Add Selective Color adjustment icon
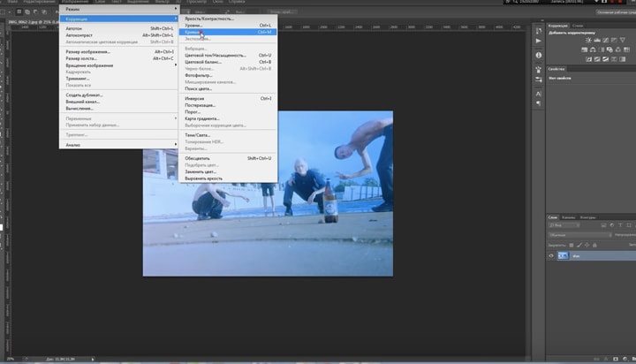636x364 pixels. click(614, 59)
